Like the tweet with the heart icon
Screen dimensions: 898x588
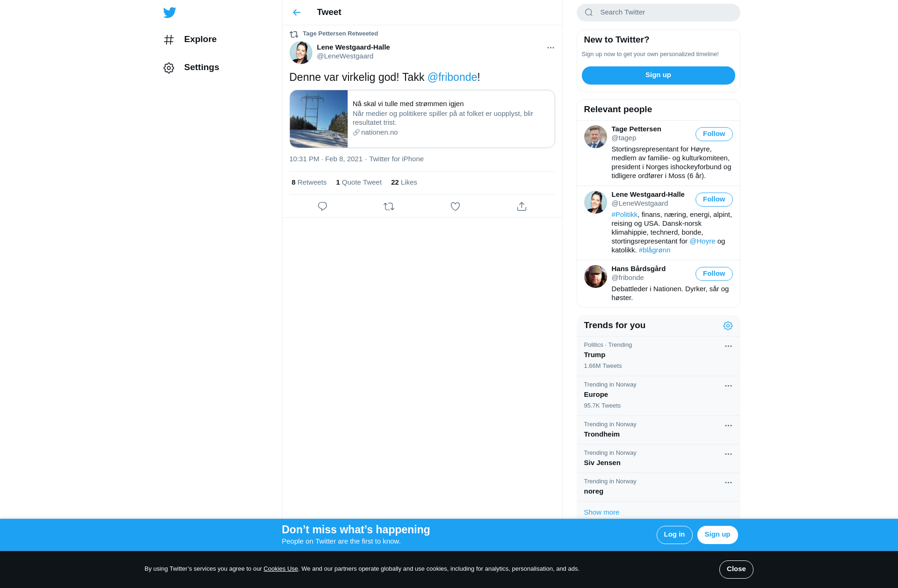[455, 206]
